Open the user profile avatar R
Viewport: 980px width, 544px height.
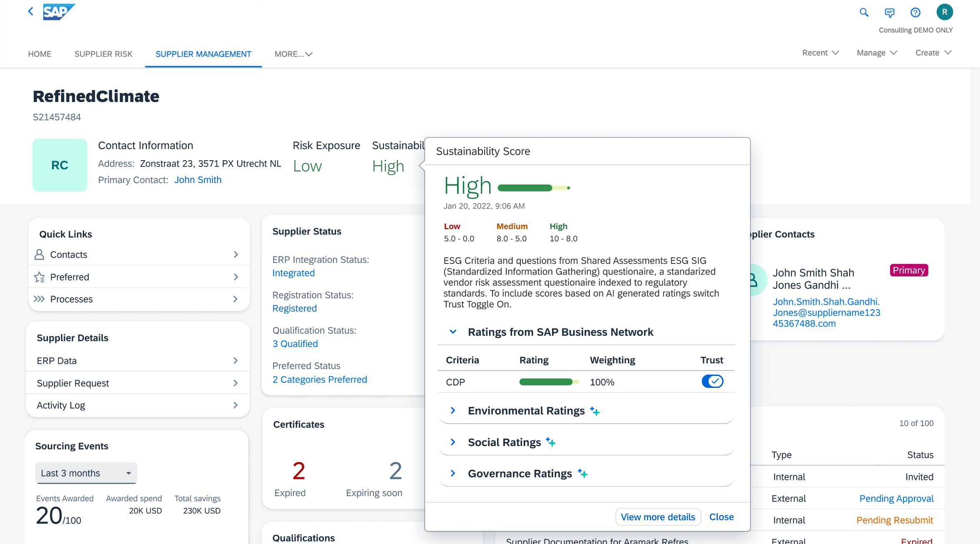(x=945, y=12)
